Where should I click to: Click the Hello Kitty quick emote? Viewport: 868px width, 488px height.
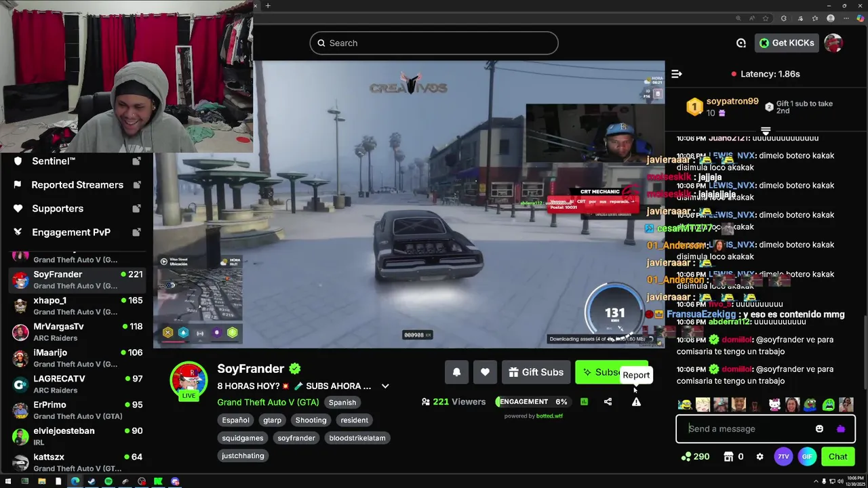774,405
